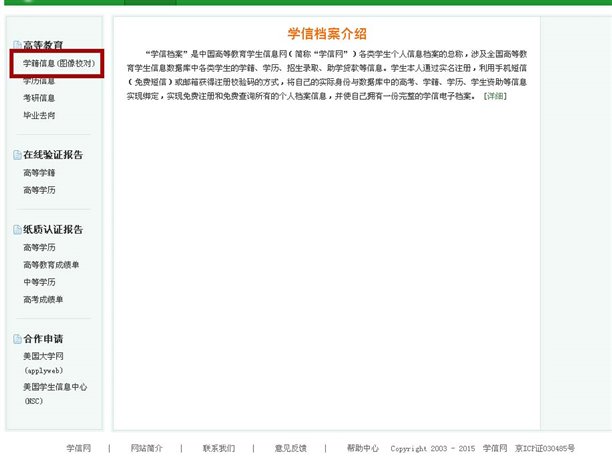The width and height of the screenshot is (612, 471).
Task: Open 帮助中心 from the footer
Action: [x=362, y=448]
